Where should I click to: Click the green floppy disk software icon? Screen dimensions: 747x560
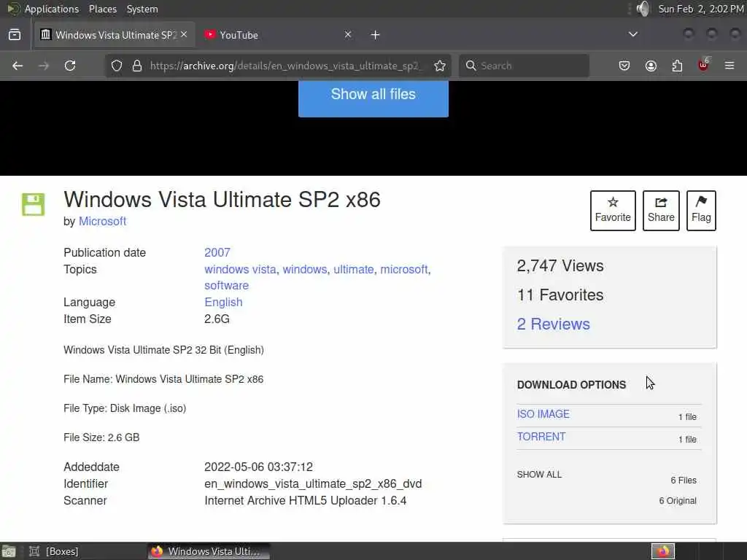(x=34, y=204)
